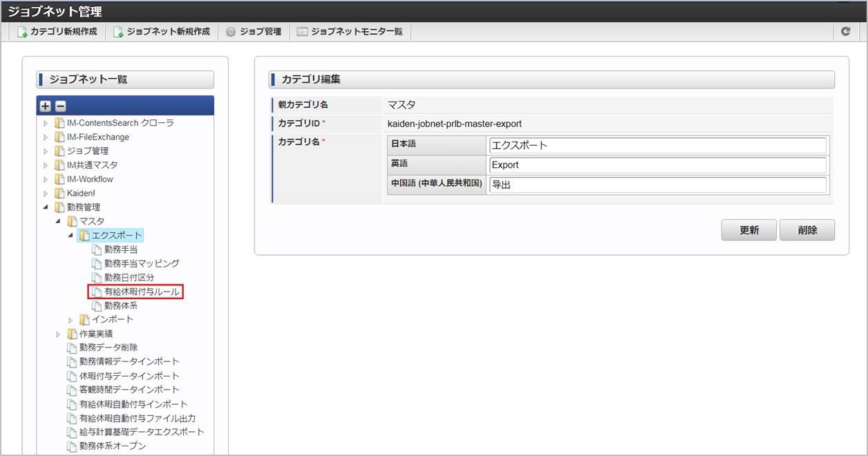Viewport: 868px width, 456px height.
Task: Expand the IM-ContentsSearch クローラ node
Action: (x=46, y=123)
